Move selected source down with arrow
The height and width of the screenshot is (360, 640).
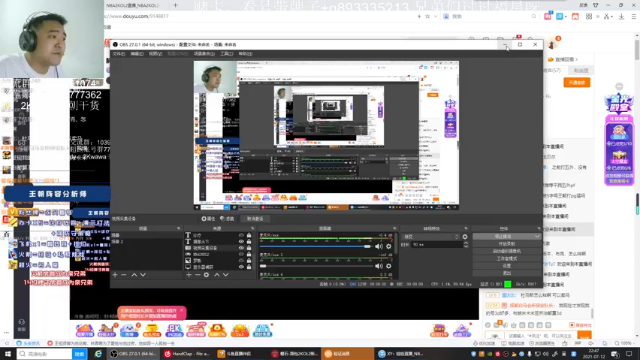point(225,275)
